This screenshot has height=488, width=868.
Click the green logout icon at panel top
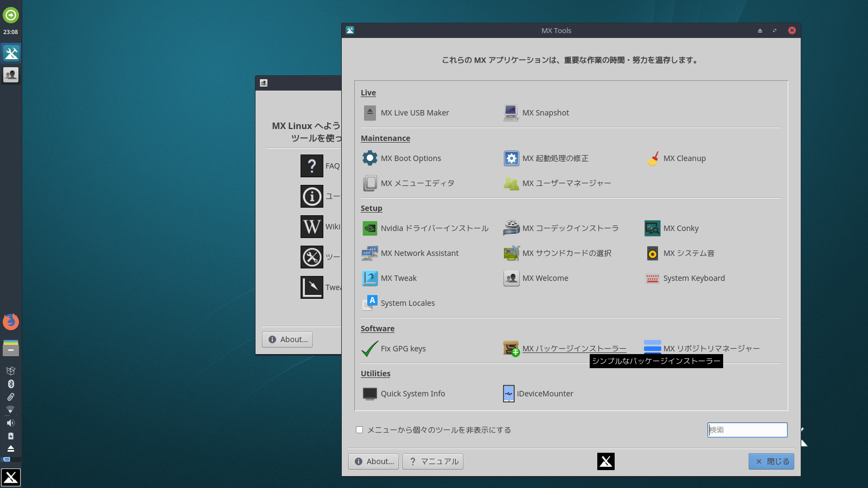[11, 15]
